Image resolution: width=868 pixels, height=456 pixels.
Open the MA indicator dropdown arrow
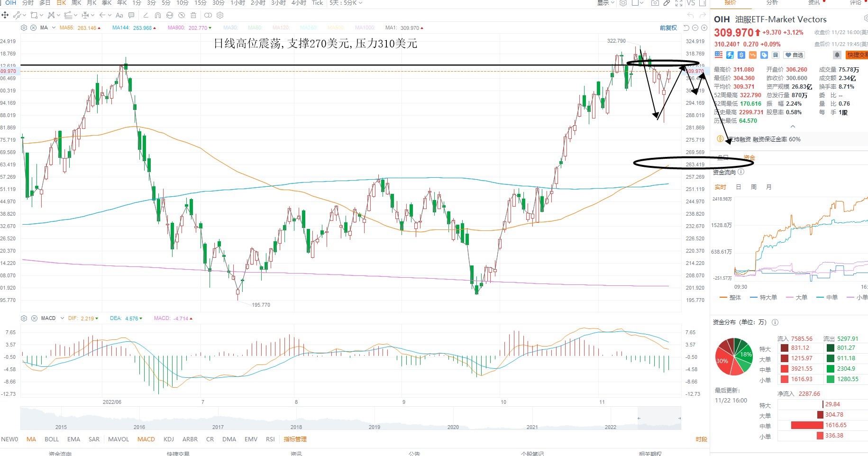point(54,28)
